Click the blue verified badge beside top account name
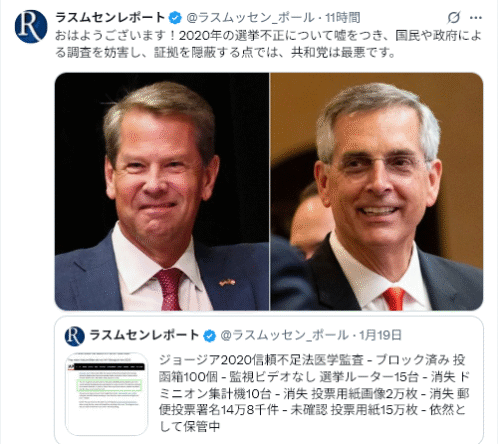 pyautogui.click(x=175, y=17)
